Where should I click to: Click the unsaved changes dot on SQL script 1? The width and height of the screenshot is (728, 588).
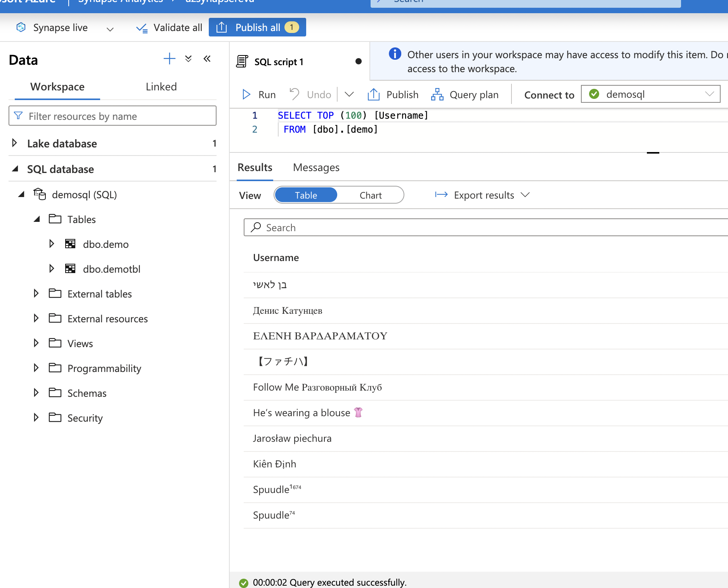click(359, 61)
